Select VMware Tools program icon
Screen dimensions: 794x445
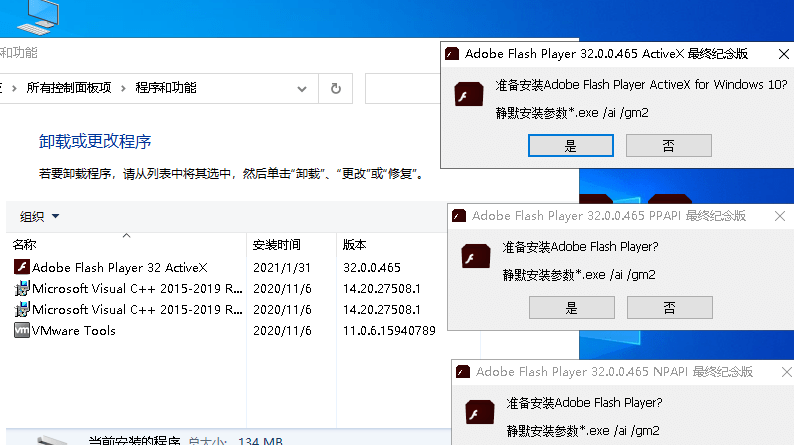coord(22,330)
